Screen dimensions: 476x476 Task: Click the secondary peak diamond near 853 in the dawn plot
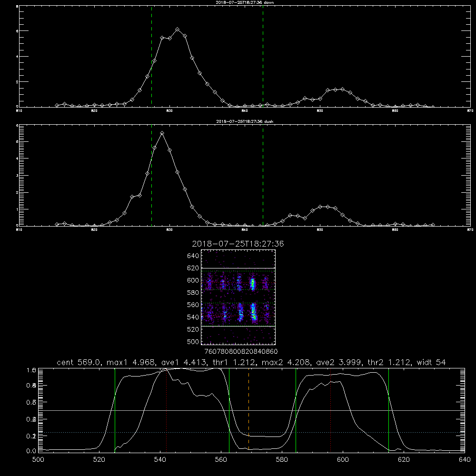(342, 89)
